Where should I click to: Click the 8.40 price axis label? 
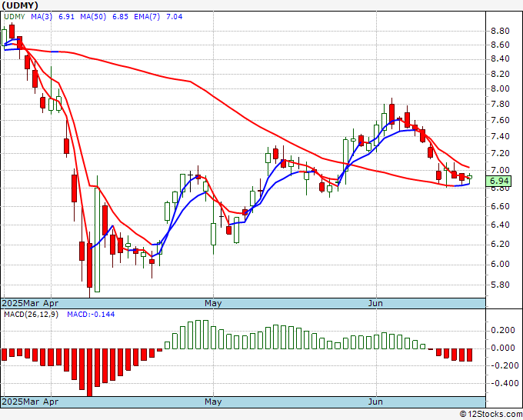500,59
